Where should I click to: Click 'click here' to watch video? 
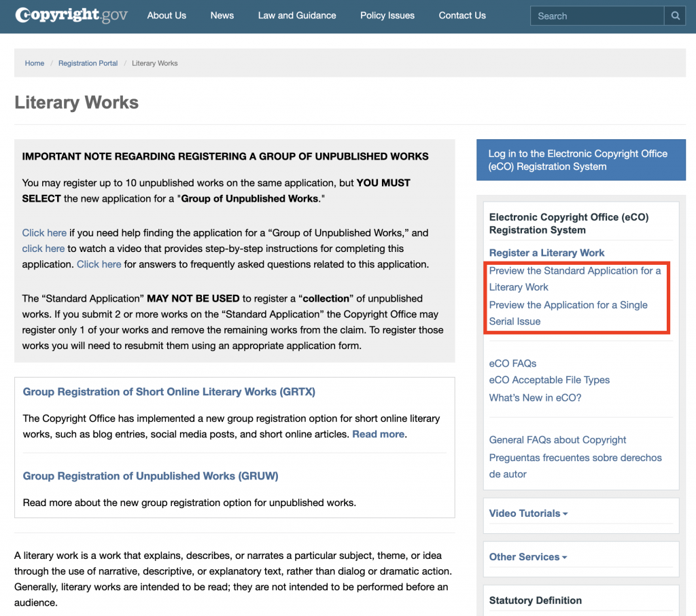[43, 249]
